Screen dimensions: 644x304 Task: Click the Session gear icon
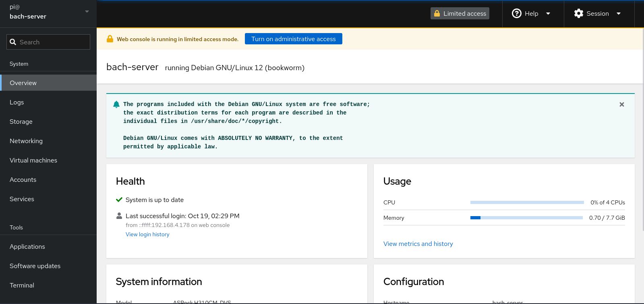point(579,14)
